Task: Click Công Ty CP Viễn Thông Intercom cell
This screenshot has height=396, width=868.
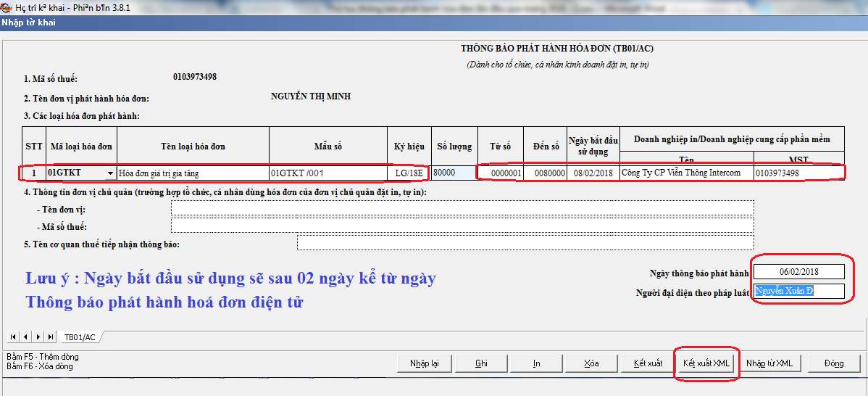Action: click(x=686, y=173)
